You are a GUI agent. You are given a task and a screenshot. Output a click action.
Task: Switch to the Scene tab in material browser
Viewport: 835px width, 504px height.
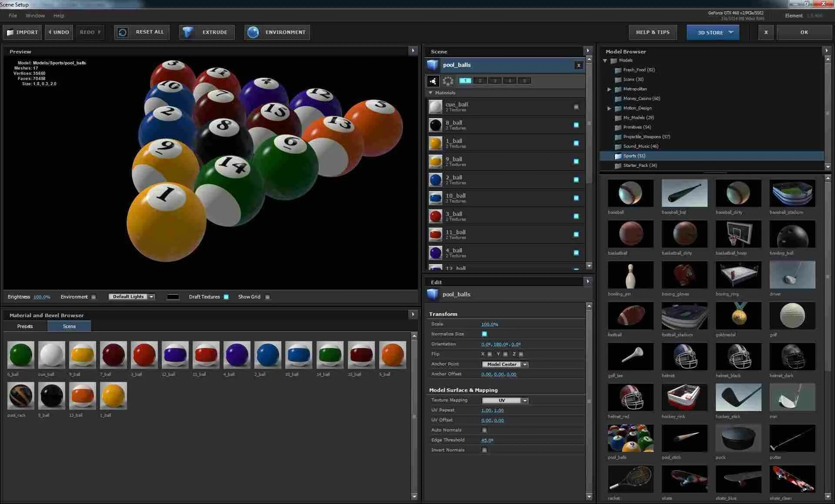69,326
